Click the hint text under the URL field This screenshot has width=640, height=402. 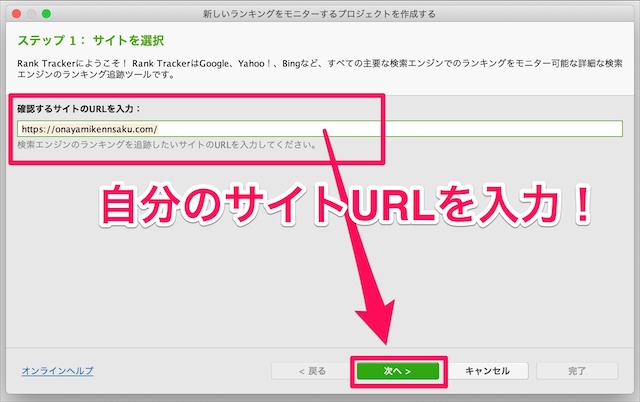167,144
